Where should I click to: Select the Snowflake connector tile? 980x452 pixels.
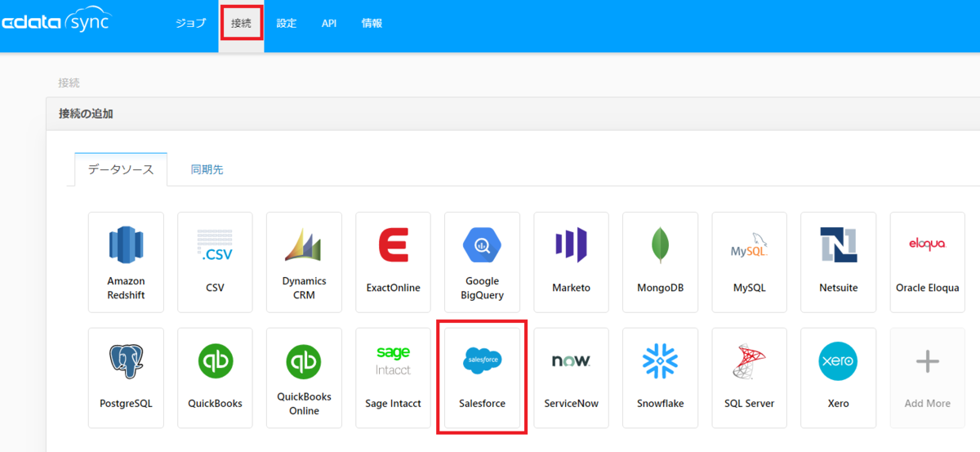[660, 378]
